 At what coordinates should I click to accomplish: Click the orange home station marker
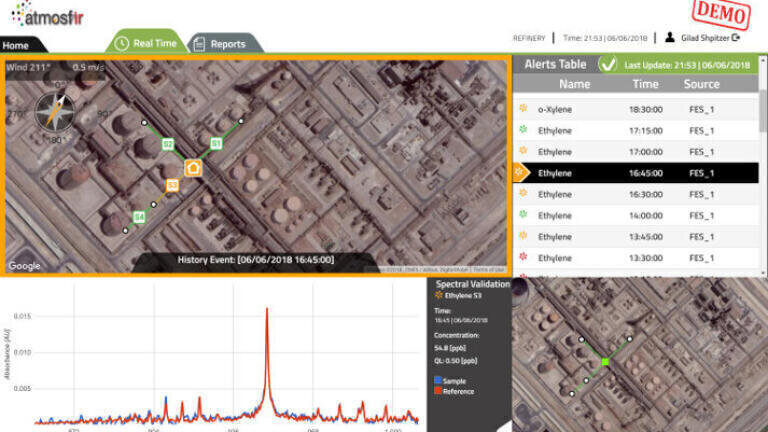193,168
